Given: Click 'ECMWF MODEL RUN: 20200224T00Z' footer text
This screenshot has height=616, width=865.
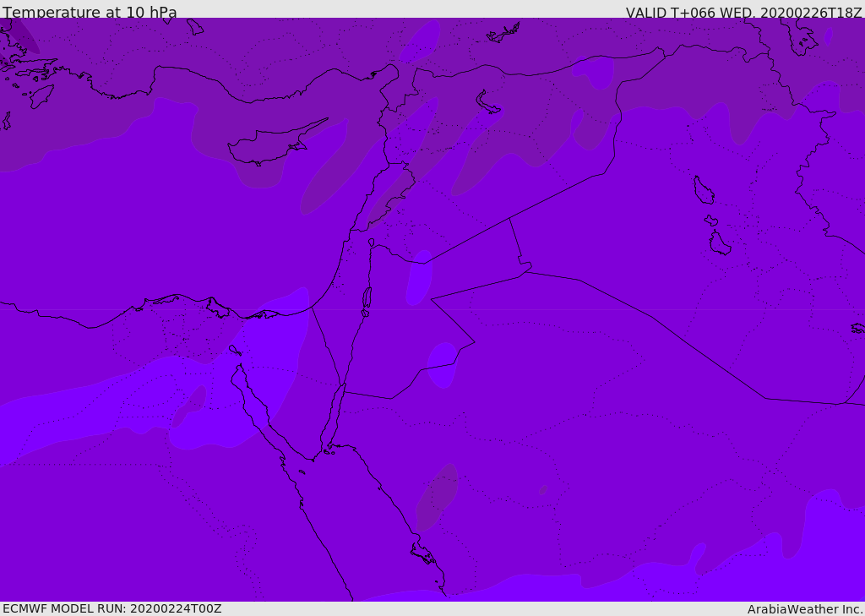Looking at the screenshot, I should click(112, 608).
